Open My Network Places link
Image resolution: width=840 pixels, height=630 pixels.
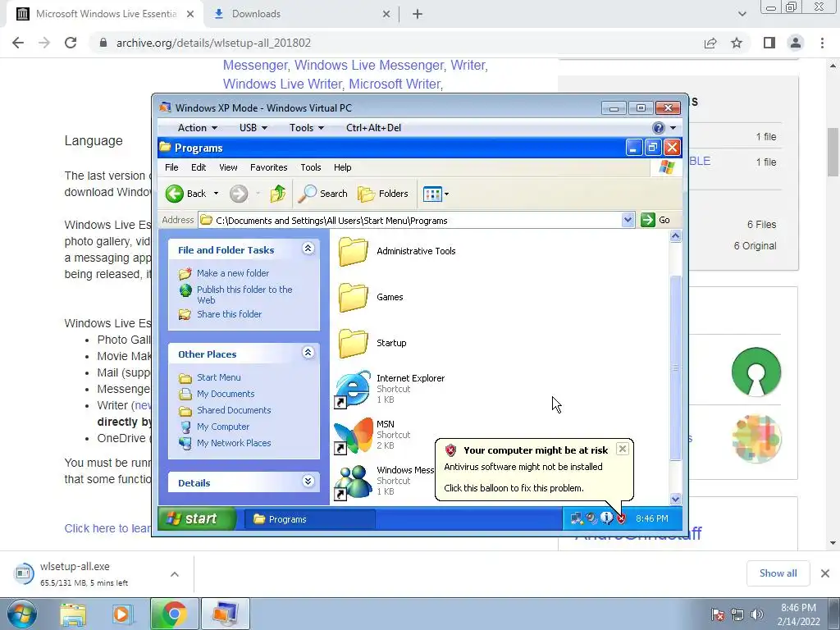tap(234, 443)
